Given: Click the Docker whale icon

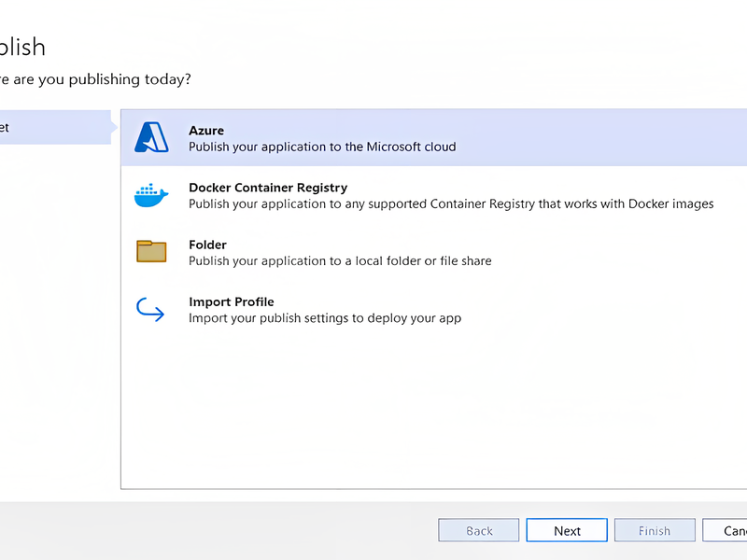Looking at the screenshot, I should click(x=151, y=195).
